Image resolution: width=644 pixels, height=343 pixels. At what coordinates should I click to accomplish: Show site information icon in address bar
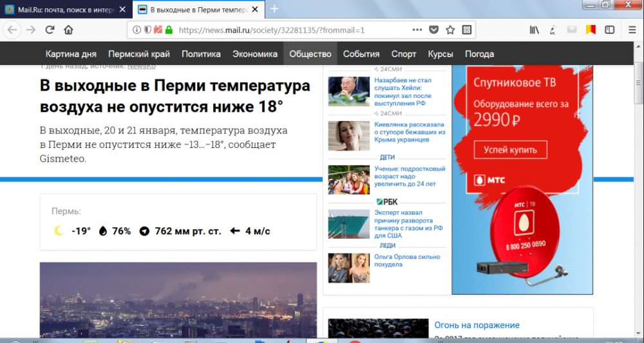point(137,30)
